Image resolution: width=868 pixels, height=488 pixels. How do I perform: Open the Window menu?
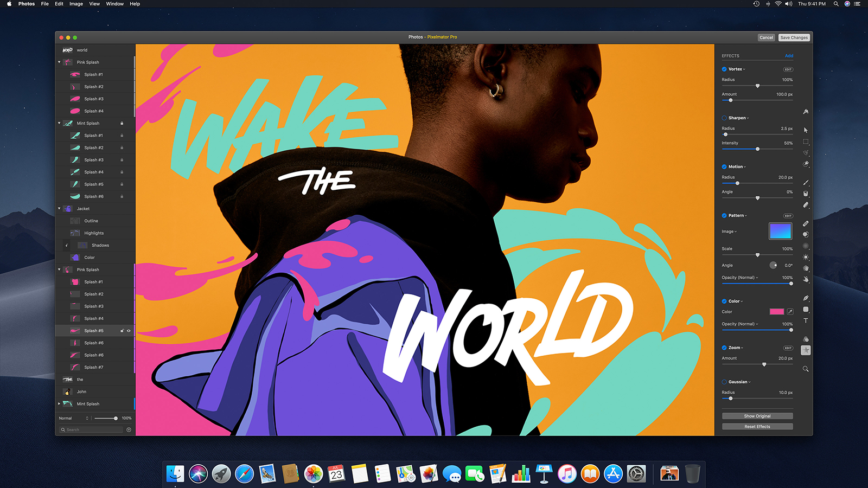pos(114,4)
